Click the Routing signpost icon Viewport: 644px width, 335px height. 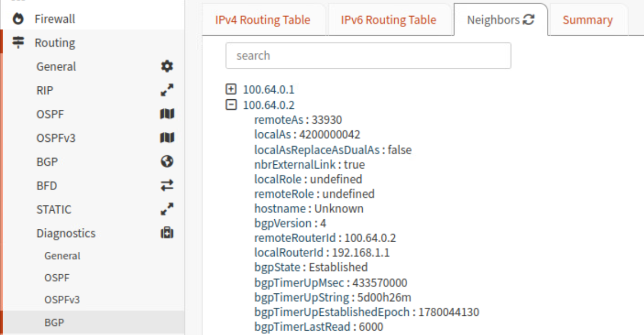coord(19,43)
